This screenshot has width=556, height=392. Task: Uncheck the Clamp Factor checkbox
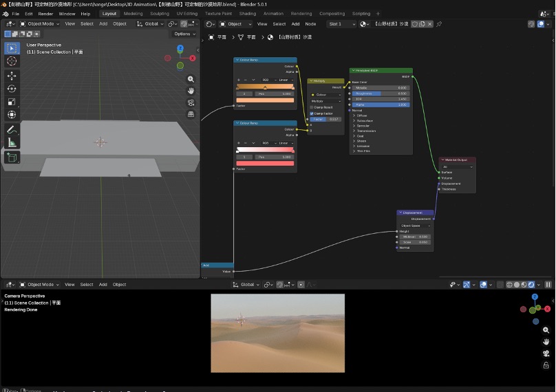[x=312, y=113]
